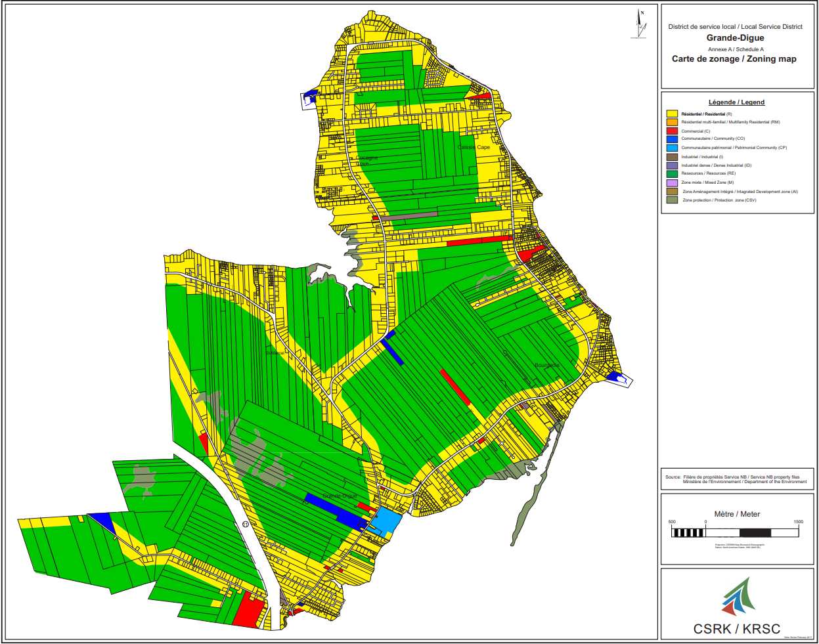The image size is (819, 644).
Task: Select the red Commercial (C) legend swatch
Action: (672, 131)
